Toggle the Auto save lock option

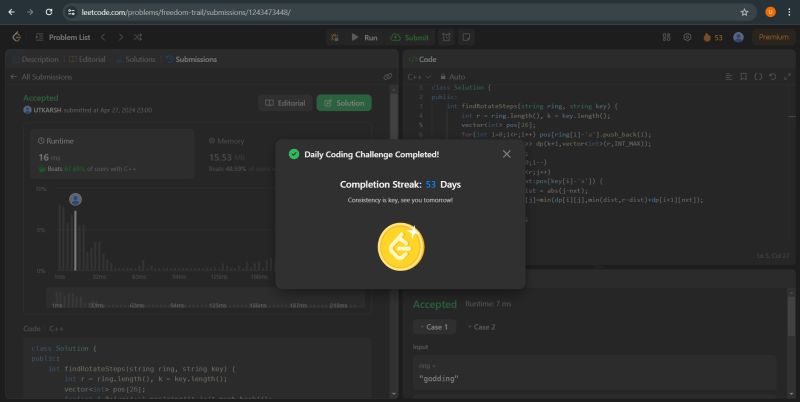pyautogui.click(x=452, y=76)
